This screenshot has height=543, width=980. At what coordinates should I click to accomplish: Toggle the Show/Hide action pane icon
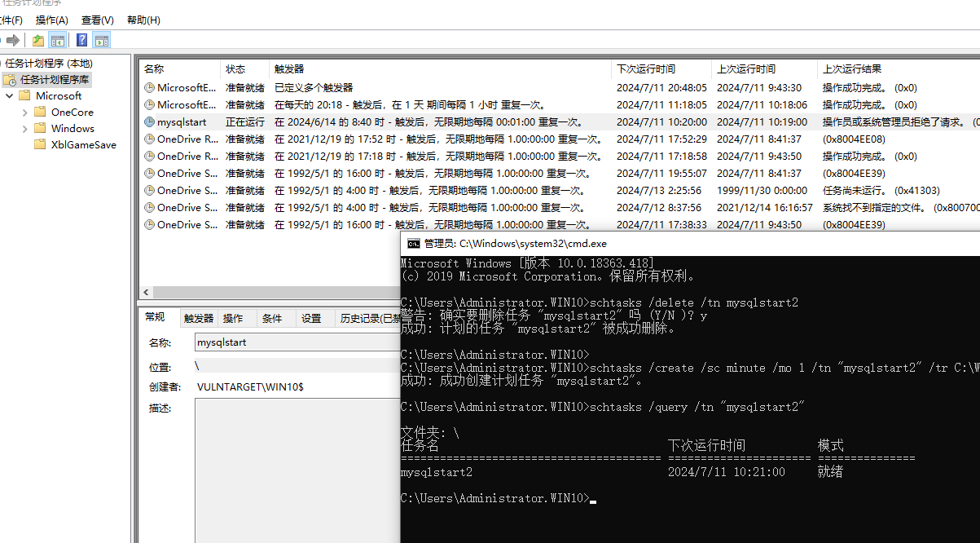click(101, 40)
